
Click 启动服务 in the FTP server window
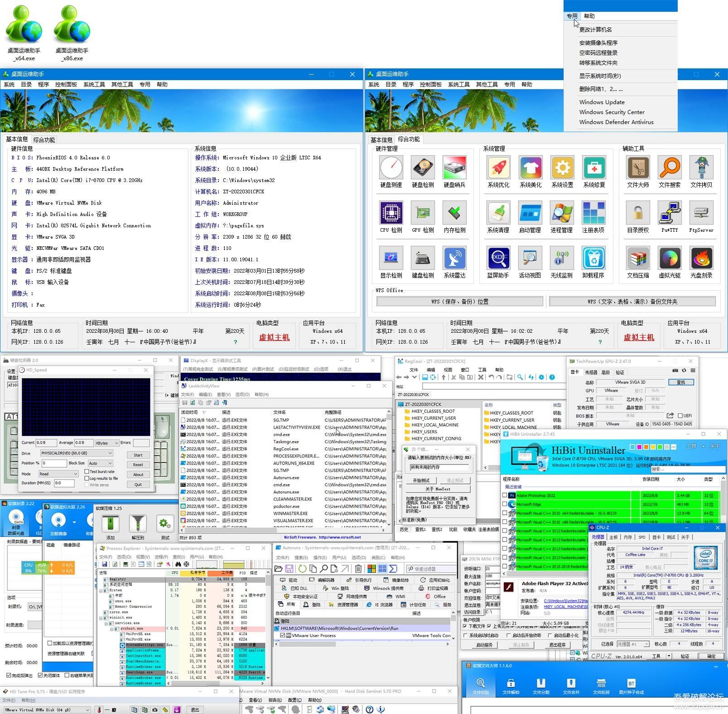point(484,645)
